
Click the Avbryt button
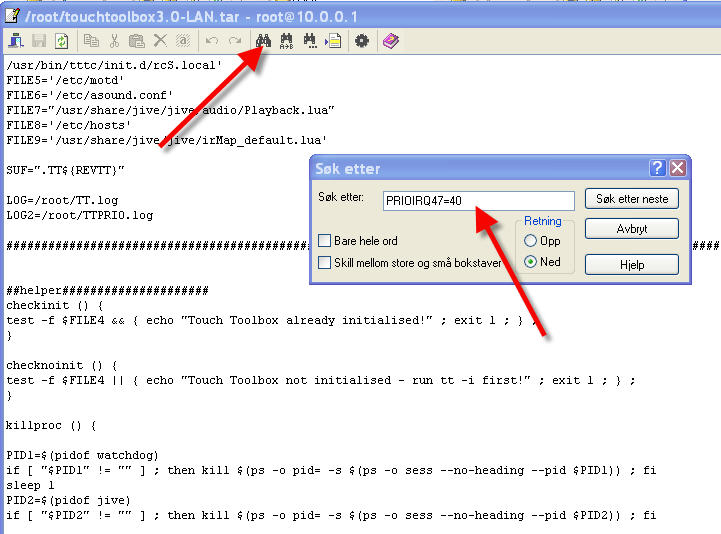(x=632, y=229)
